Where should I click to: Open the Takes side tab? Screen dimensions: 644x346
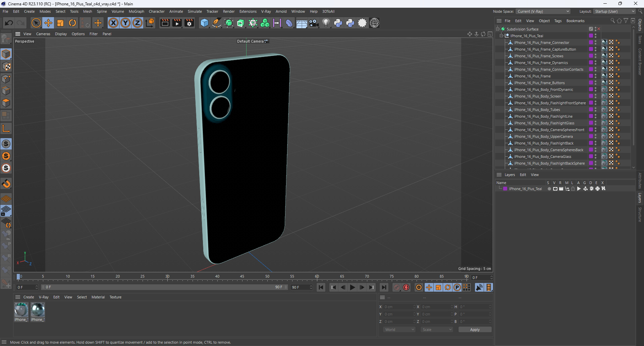coord(640,39)
